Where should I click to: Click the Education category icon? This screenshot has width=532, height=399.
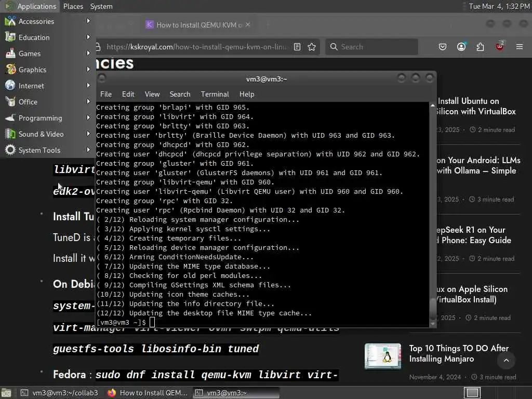pyautogui.click(x=10, y=37)
